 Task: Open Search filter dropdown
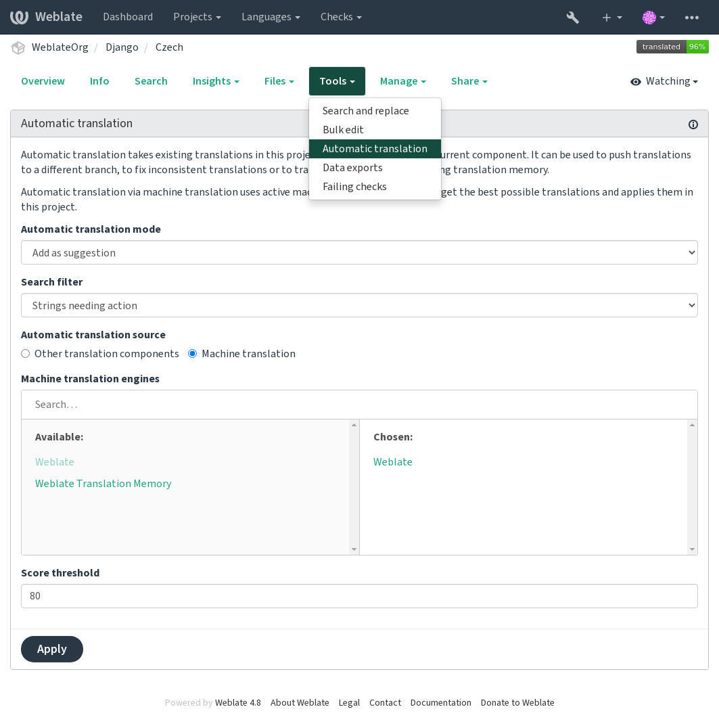click(359, 306)
